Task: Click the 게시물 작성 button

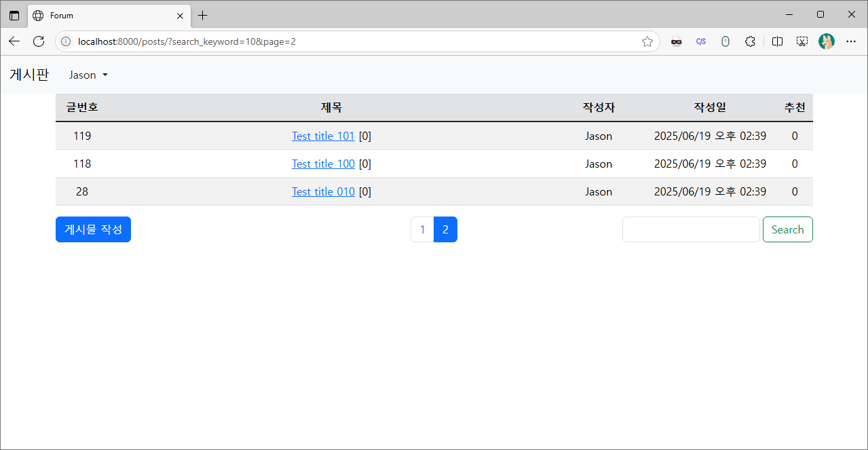Action: click(x=93, y=229)
